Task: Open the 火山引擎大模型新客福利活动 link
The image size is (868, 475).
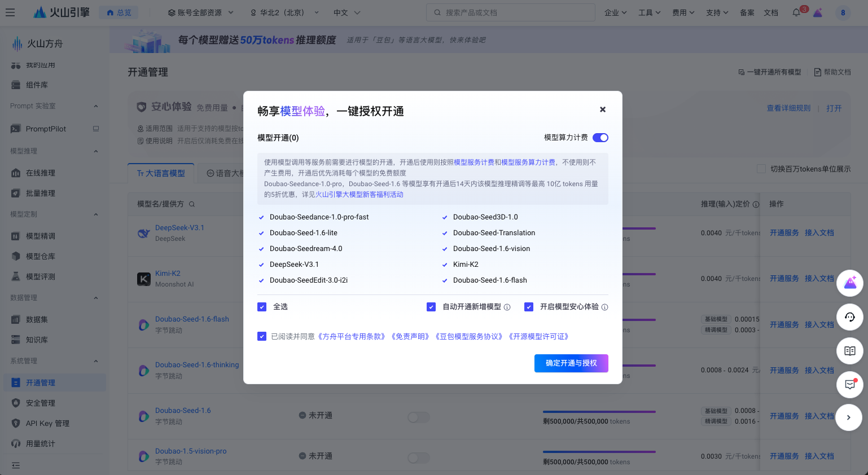Action: tap(360, 194)
